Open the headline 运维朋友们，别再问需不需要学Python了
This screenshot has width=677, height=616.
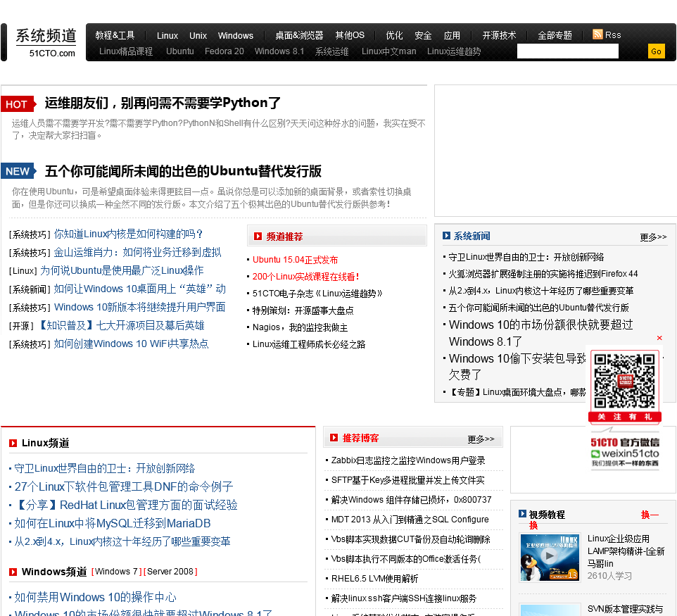(x=163, y=103)
